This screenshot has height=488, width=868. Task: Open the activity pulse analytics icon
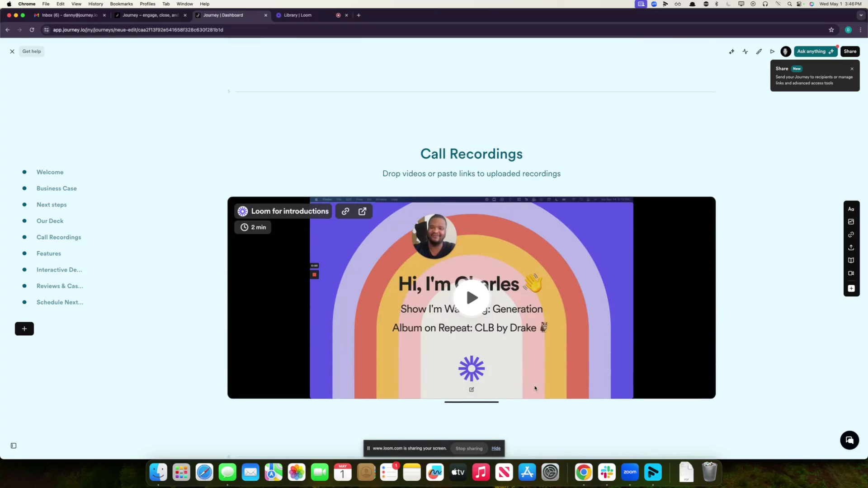(745, 52)
